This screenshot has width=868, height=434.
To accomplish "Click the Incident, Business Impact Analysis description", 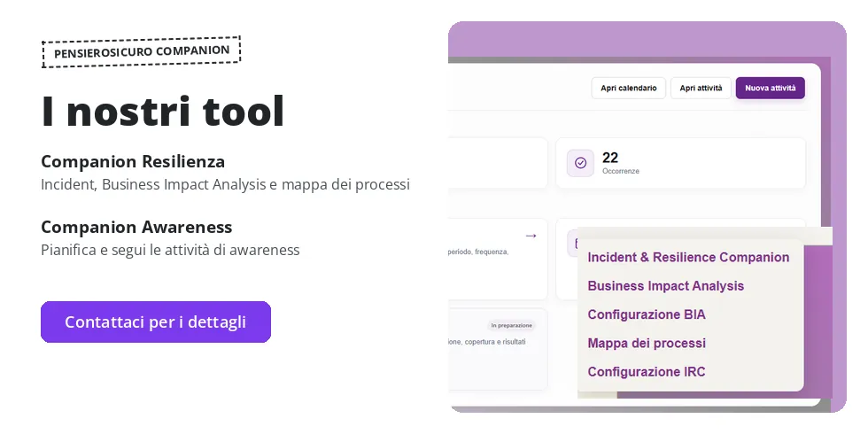I will pyautogui.click(x=225, y=184).
